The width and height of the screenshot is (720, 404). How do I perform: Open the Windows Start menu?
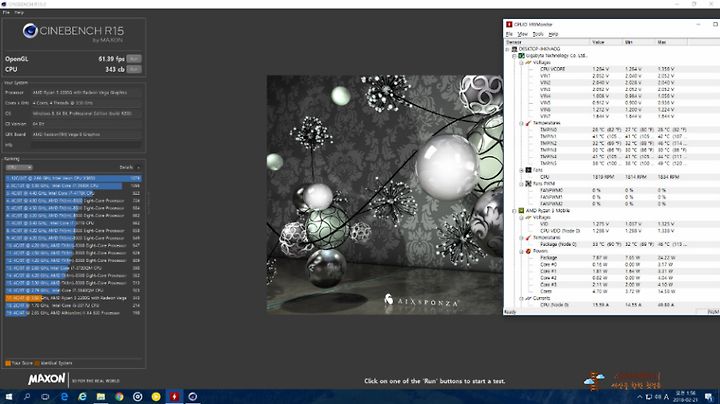(x=9, y=397)
